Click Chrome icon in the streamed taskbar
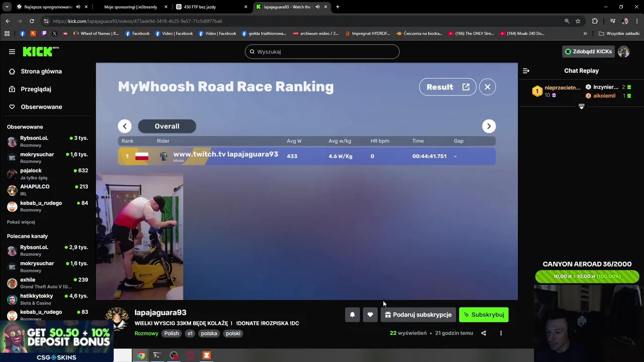Viewport: 644px width, 362px height. coord(141,355)
